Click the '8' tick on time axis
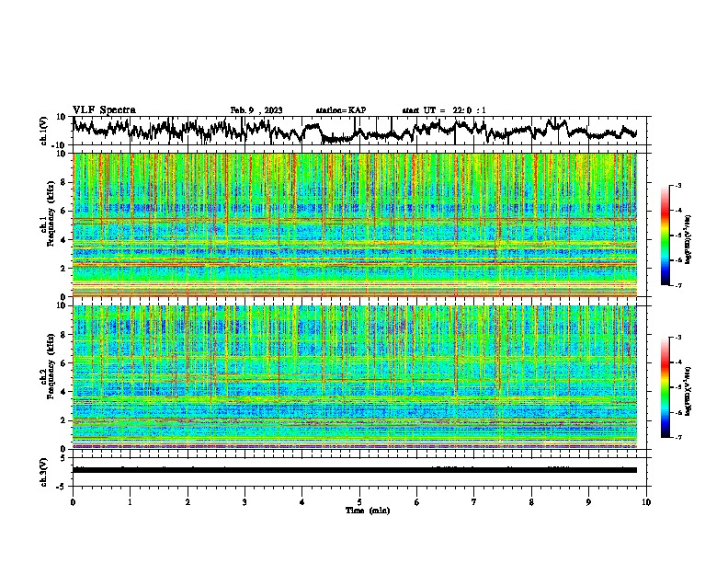The height and width of the screenshot is (563, 728). point(531,502)
